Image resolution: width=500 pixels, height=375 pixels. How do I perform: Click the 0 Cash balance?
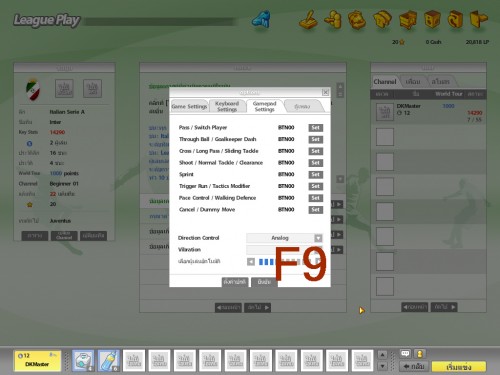433,42
